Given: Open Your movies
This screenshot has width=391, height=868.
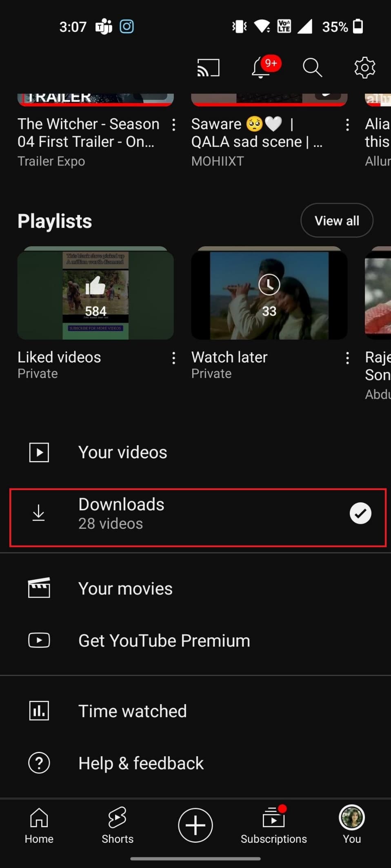Looking at the screenshot, I should 195,589.
